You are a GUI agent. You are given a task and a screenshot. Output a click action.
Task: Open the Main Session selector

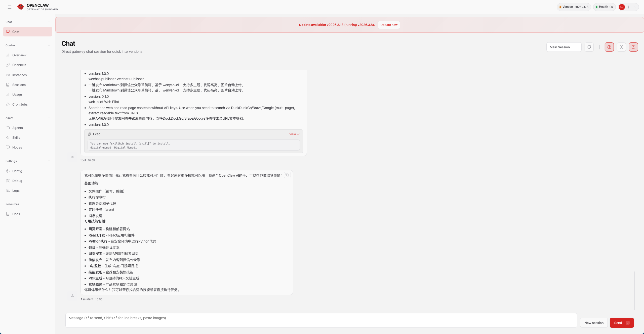tap(564, 47)
